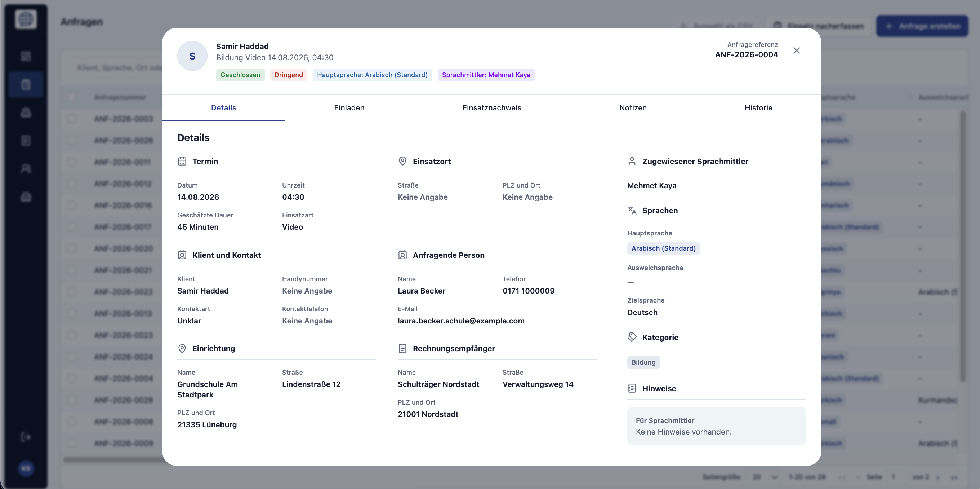Check the box for row ANF-2026-0020
Viewport: 980px width, 489px height.
pyautogui.click(x=72, y=249)
